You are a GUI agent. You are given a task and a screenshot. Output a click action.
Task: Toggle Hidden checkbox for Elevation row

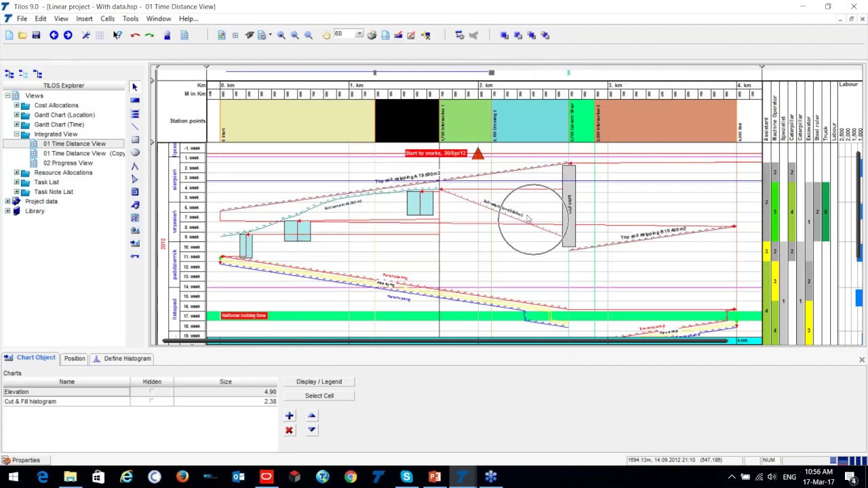pyautogui.click(x=151, y=392)
